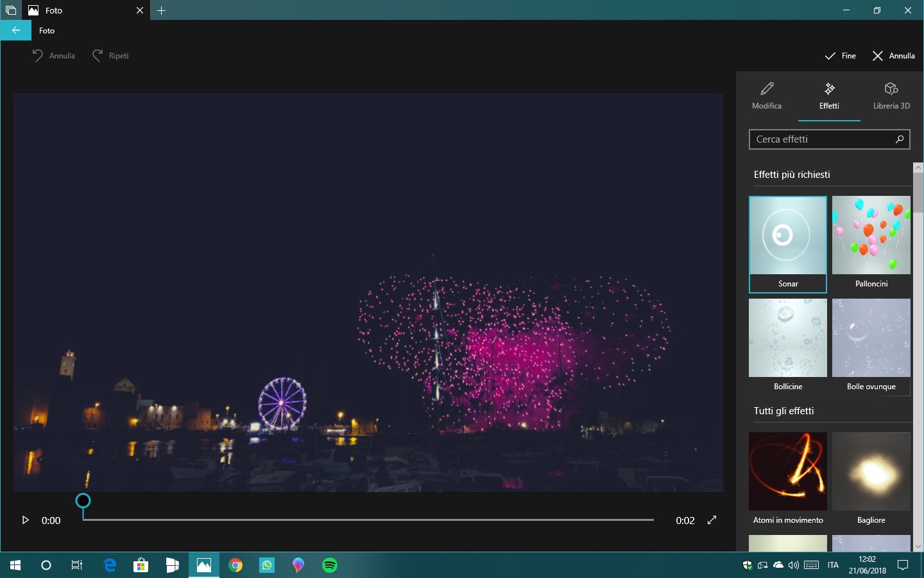The height and width of the screenshot is (578, 924).
Task: Click the Foto app taskbar icon
Action: [x=204, y=565]
